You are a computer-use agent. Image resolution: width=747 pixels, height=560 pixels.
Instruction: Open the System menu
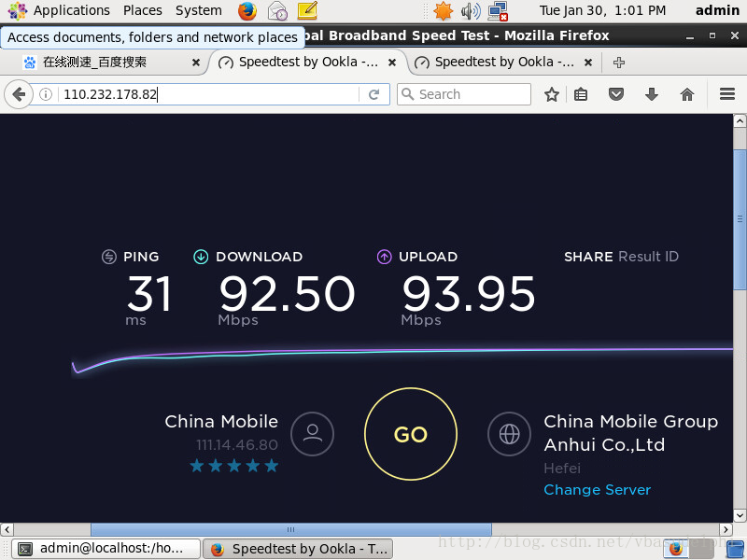tap(199, 10)
